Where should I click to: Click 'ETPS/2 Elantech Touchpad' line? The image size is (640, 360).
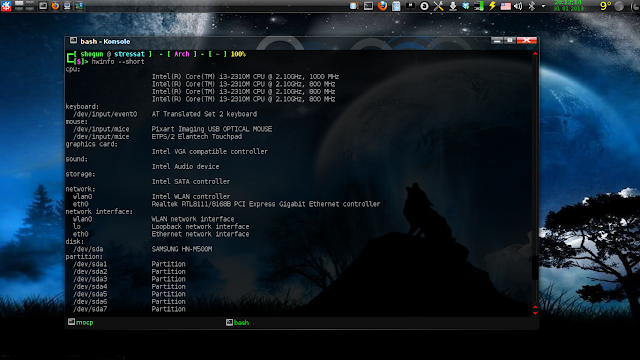(197, 137)
